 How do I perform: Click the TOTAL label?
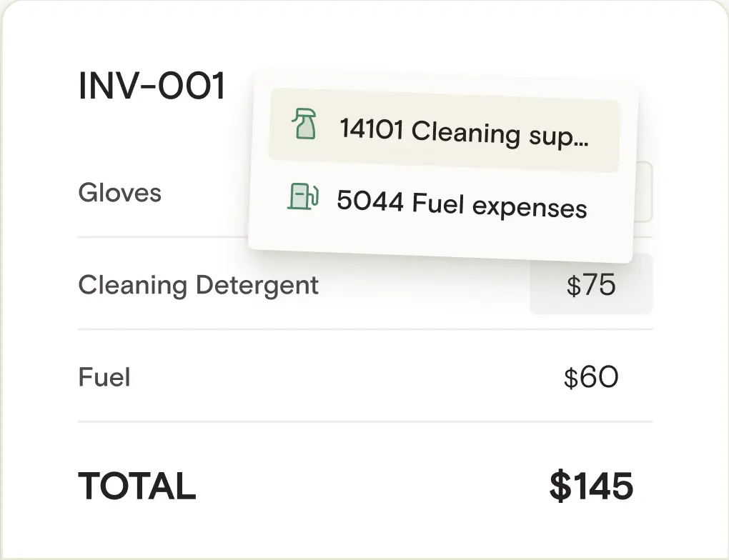[137, 486]
